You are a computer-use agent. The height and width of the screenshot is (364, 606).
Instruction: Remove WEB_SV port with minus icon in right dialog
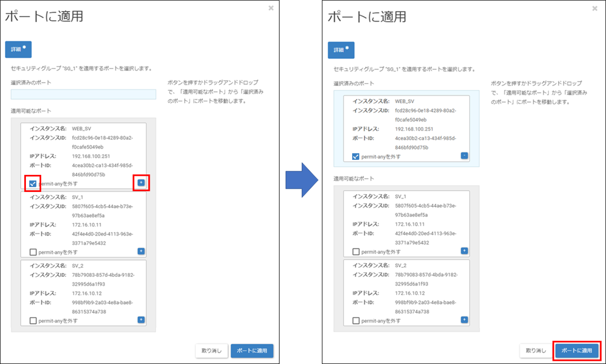(464, 155)
